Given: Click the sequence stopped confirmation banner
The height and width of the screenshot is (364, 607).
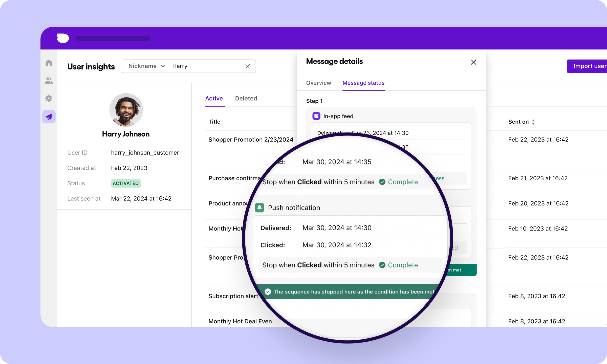Looking at the screenshot, I should 349,291.
